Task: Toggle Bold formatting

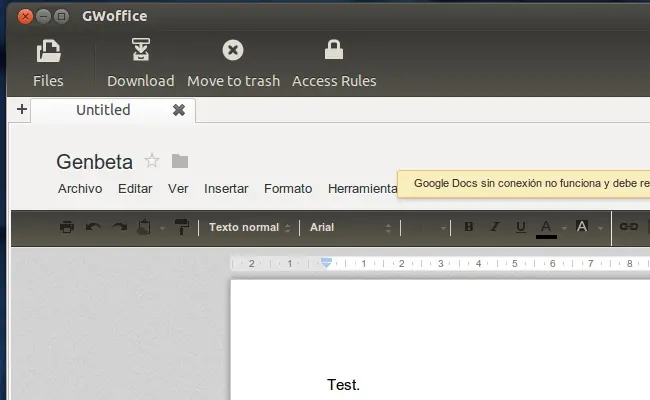Action: 469,227
